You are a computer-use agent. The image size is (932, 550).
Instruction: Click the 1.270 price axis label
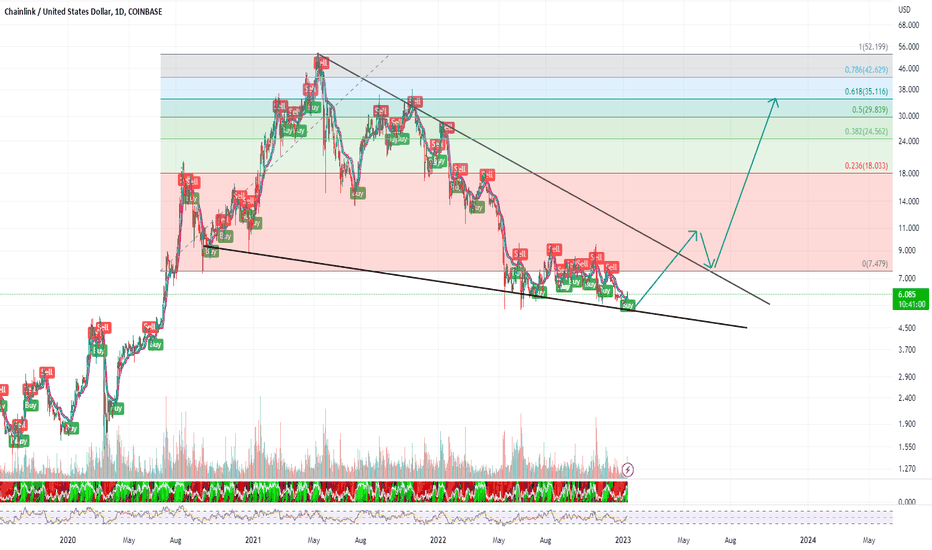[x=907, y=469]
